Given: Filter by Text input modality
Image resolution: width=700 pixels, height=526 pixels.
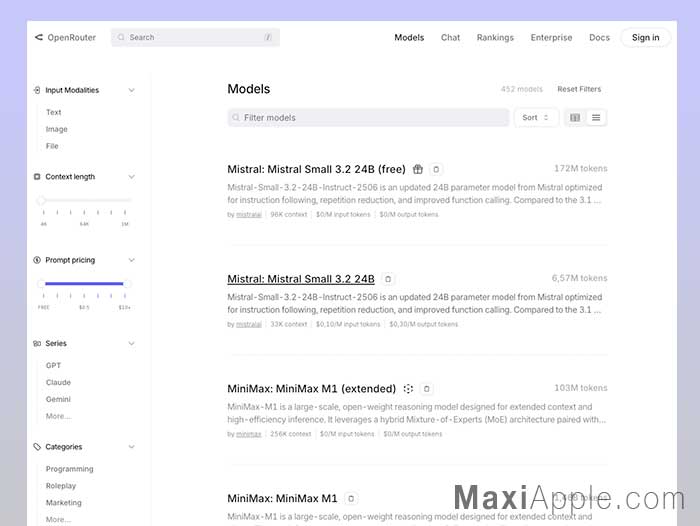Looking at the screenshot, I should point(54,113).
